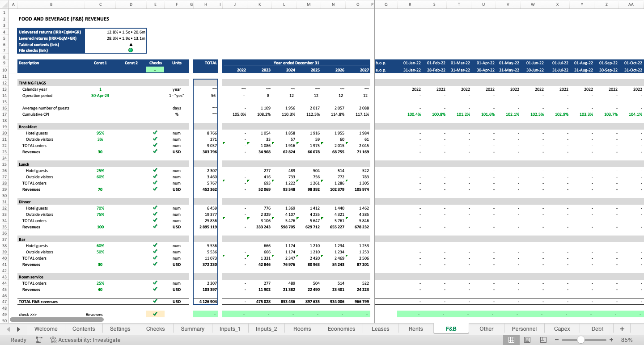Click Levered returns value 28.3% cell
Image resolution: width=644 pixels, height=345 pixels.
(x=115, y=38)
